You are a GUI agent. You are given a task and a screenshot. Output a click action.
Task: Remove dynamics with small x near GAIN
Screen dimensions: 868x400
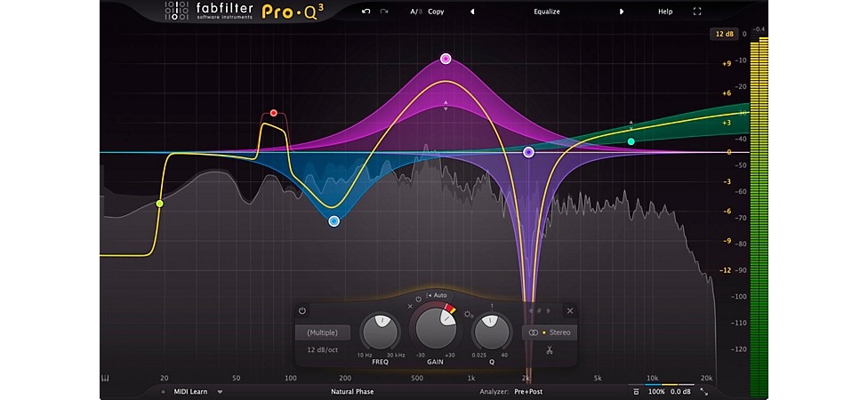pyautogui.click(x=410, y=306)
